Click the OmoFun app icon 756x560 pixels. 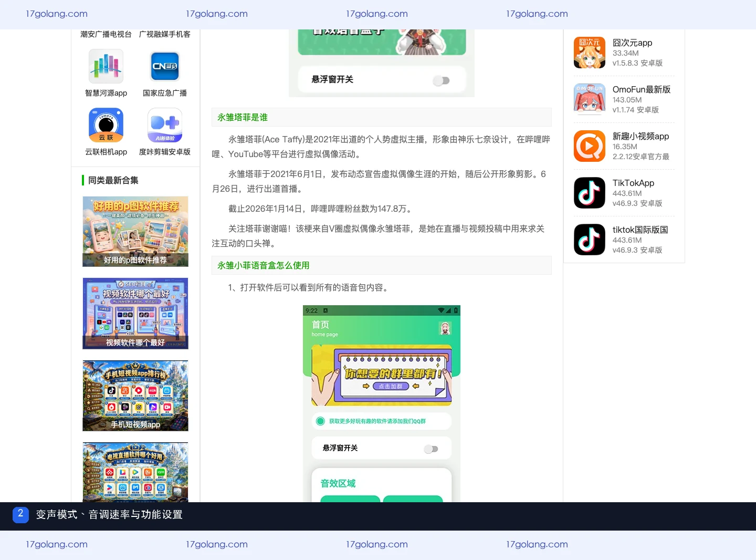(x=590, y=99)
